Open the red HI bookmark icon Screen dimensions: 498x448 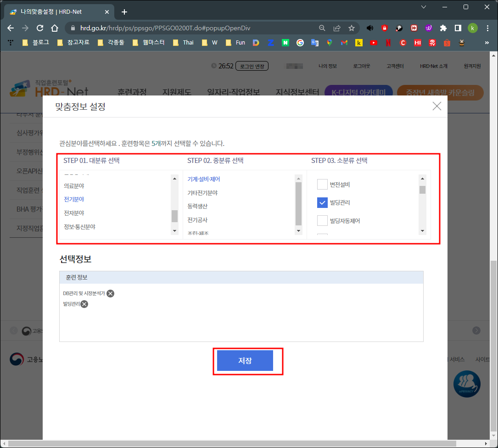417,43
